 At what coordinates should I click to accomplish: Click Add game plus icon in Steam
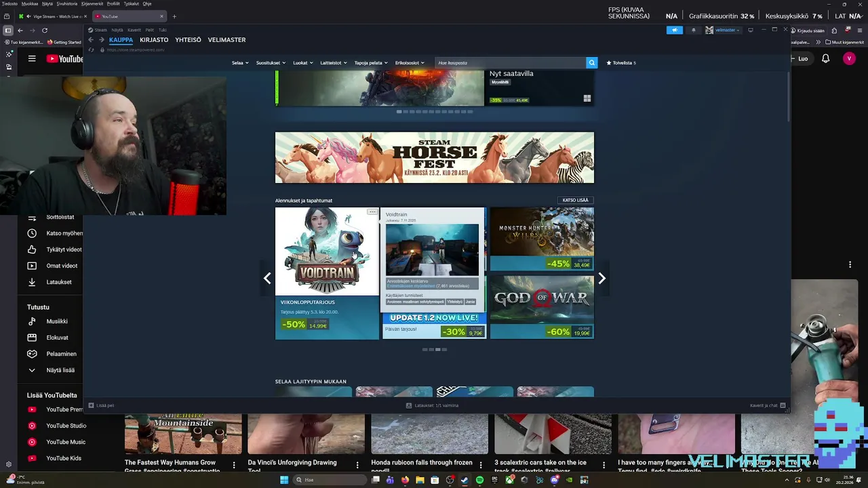coord(92,405)
